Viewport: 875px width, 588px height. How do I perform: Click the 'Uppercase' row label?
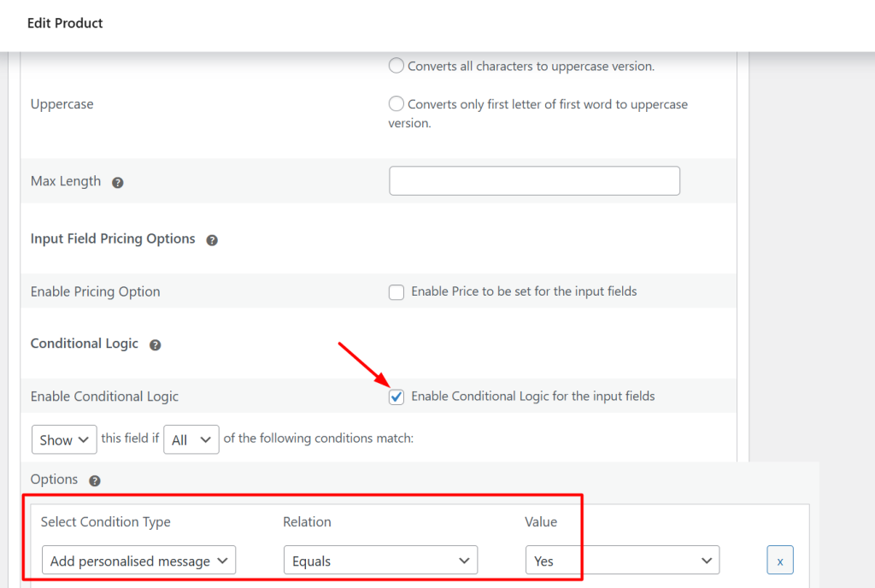coord(62,104)
